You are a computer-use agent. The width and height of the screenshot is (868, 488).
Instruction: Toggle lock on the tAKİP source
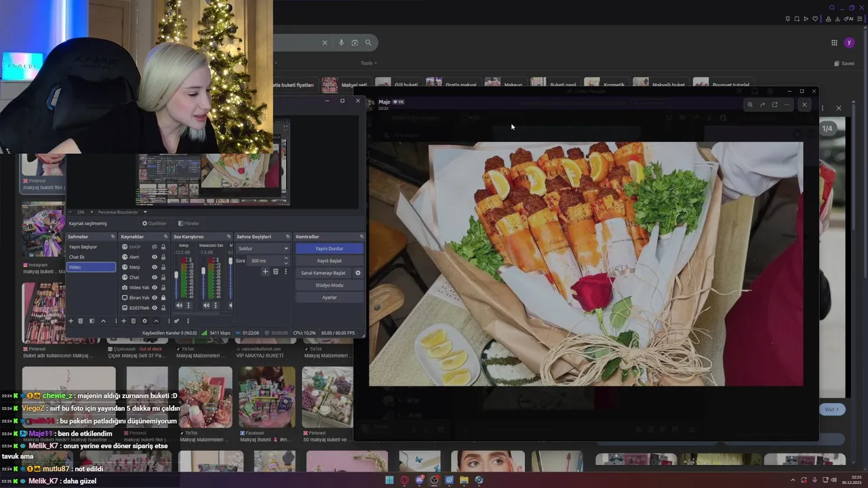click(163, 247)
